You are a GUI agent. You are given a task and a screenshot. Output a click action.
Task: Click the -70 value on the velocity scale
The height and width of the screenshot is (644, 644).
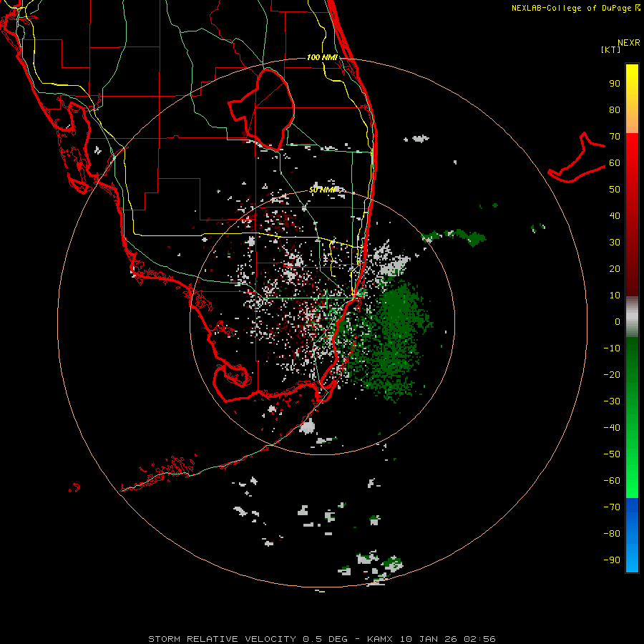[612, 507]
